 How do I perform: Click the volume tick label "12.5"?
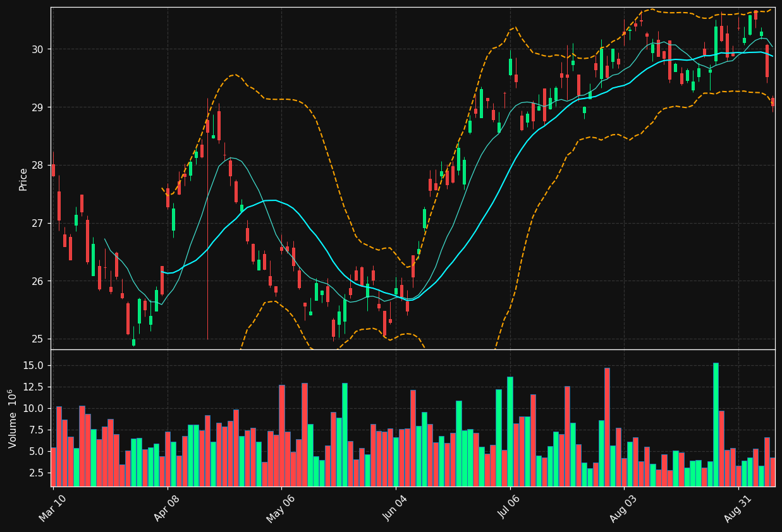[33, 387]
